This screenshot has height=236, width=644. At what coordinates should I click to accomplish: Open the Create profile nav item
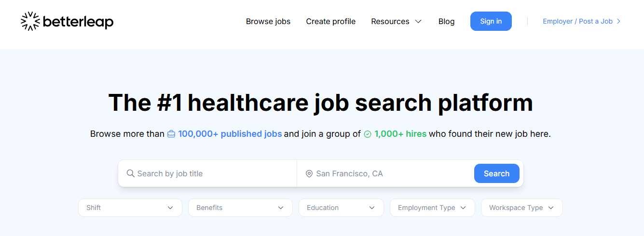pos(331,22)
